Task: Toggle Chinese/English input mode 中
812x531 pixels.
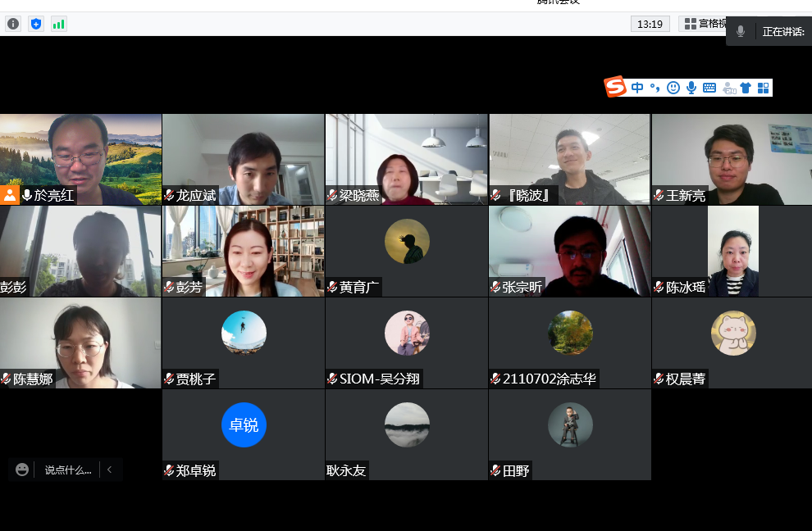Action: (637, 88)
